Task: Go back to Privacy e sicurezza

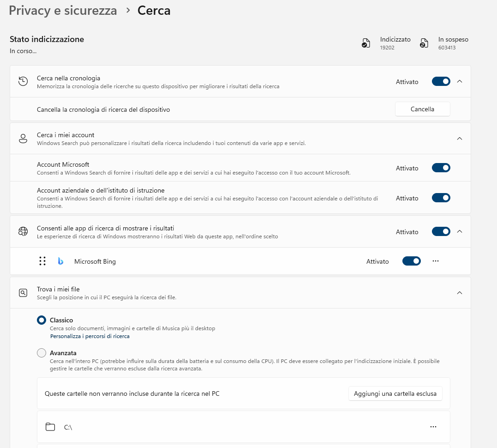Action: click(x=63, y=11)
